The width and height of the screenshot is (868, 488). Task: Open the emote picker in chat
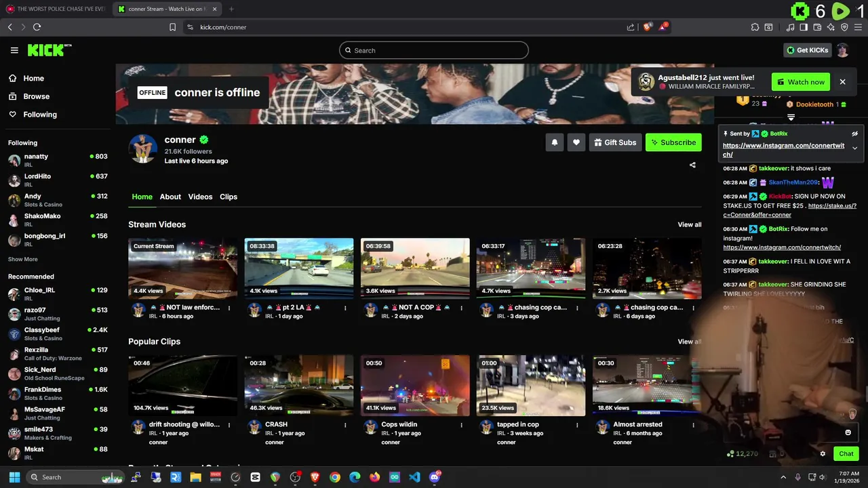(x=848, y=432)
